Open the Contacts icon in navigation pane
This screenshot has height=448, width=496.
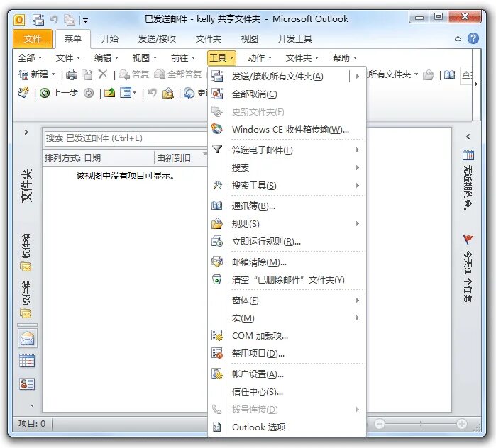[27, 383]
